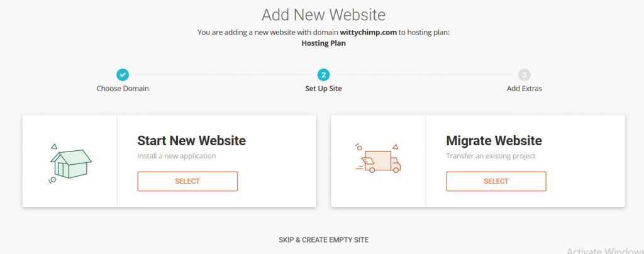Click the orange delivery truck icon
The height and width of the screenshot is (254, 644).
tap(378, 161)
